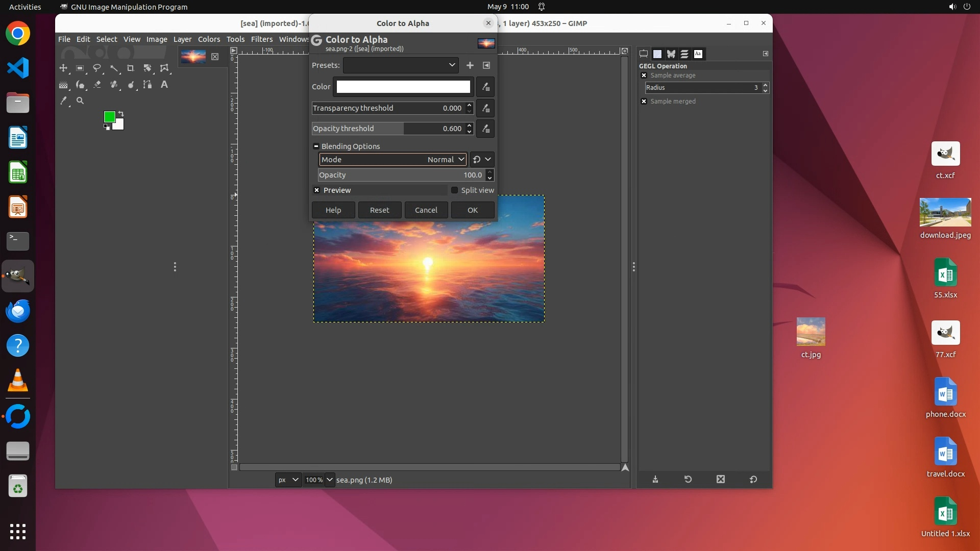Image resolution: width=980 pixels, height=551 pixels.
Task: Select the Eraser tool
Action: 97,85
